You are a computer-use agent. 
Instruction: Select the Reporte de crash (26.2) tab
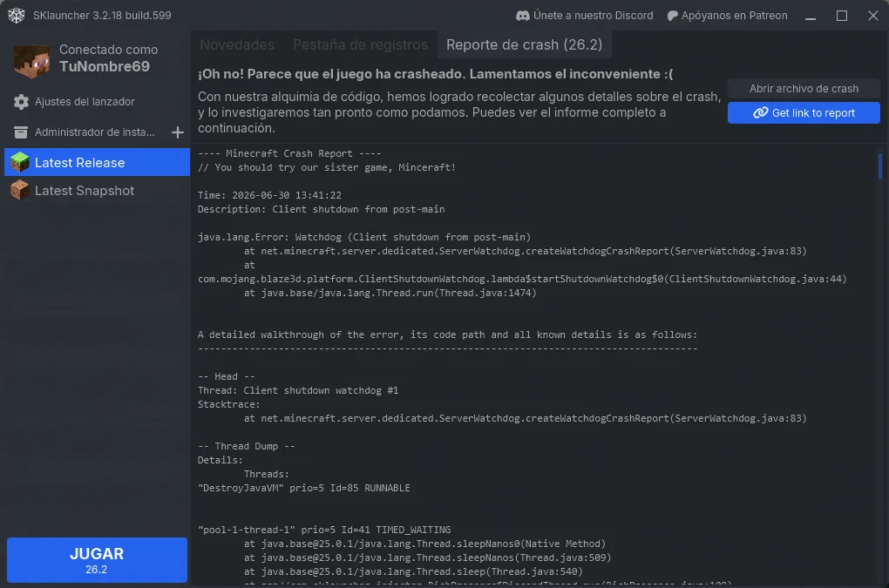click(524, 44)
